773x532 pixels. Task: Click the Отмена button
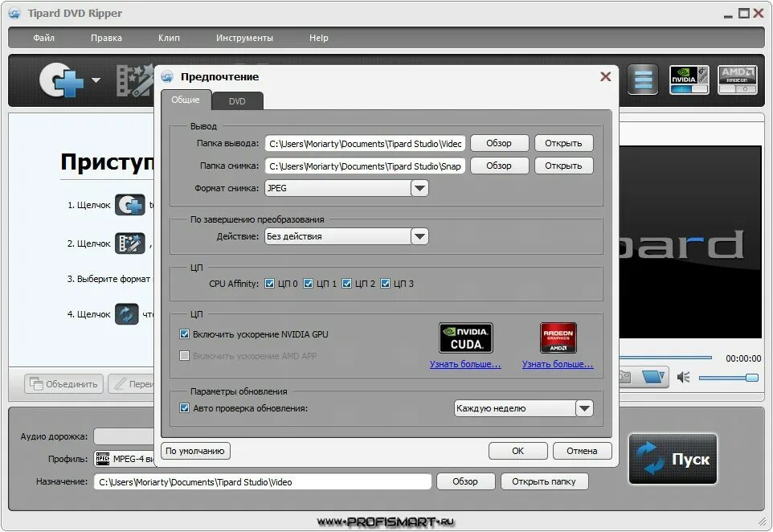(x=583, y=451)
